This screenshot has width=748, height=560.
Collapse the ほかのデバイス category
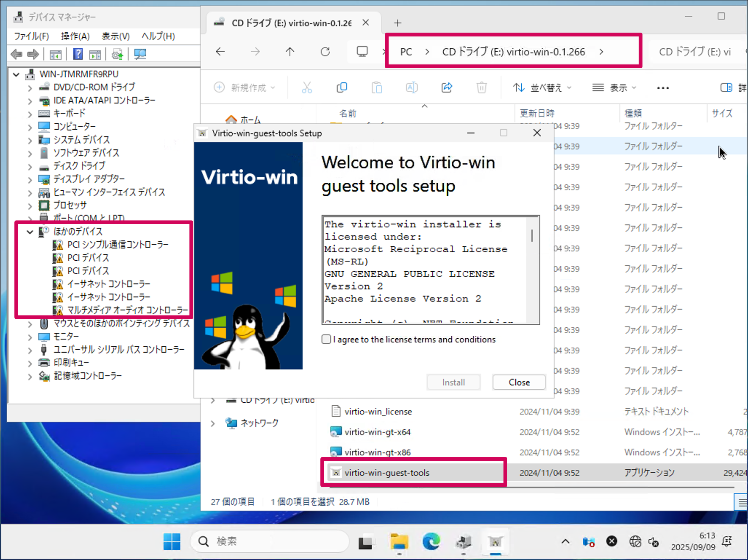(30, 232)
